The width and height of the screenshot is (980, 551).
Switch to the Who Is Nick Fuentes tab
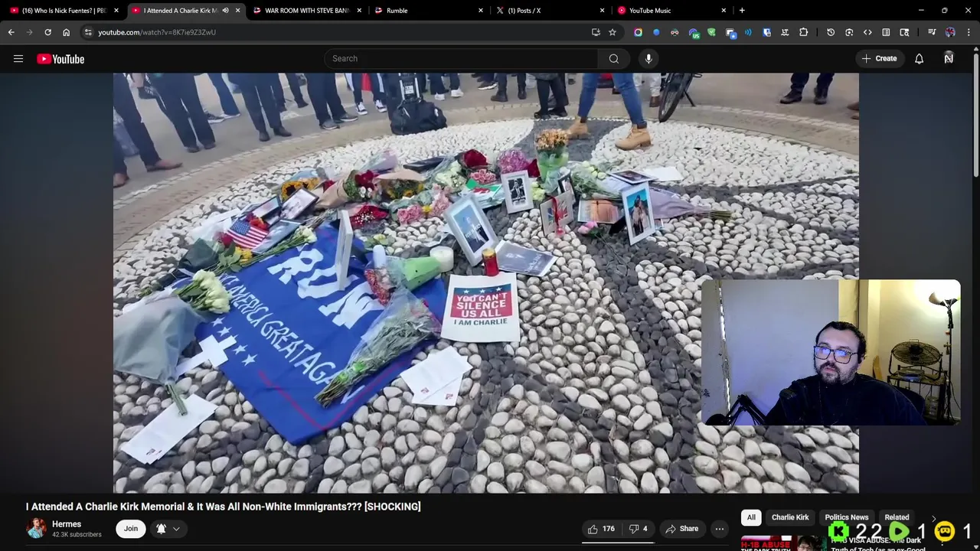click(64, 11)
